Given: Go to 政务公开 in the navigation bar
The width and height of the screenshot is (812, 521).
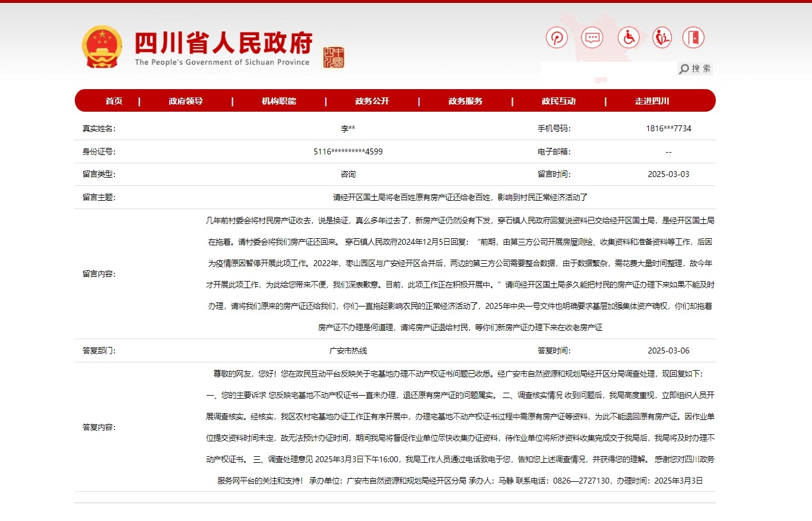Looking at the screenshot, I should click(x=372, y=101).
